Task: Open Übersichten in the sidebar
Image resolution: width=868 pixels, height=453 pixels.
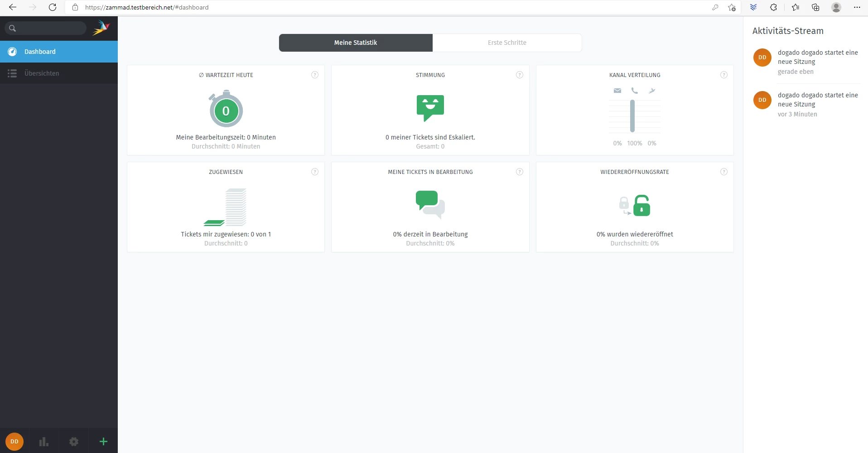Action: pyautogui.click(x=42, y=73)
